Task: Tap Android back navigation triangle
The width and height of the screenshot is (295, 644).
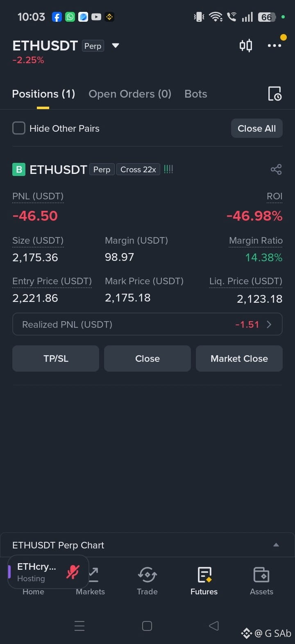Action: pyautogui.click(x=214, y=626)
